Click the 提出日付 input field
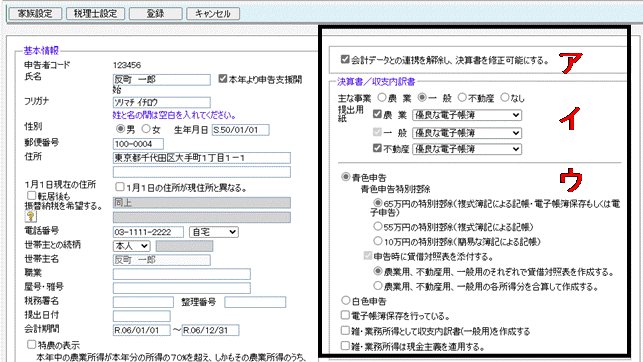The height and width of the screenshot is (362, 643). [141, 316]
